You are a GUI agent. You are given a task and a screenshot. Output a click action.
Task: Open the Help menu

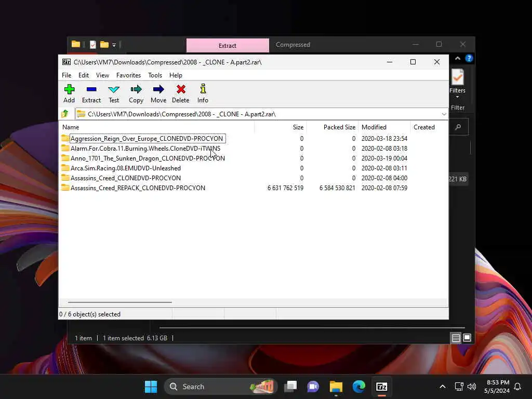click(x=176, y=75)
